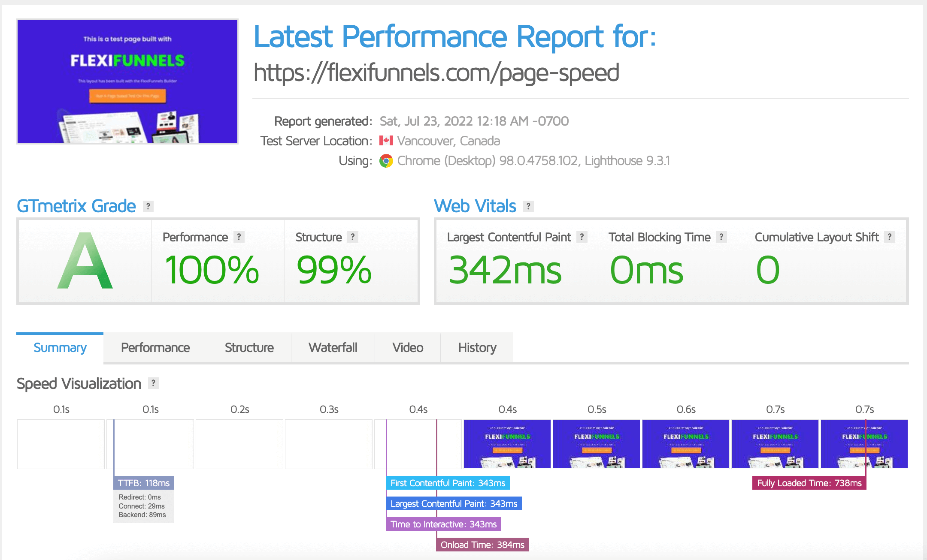
Task: Open the History tab
Action: 477,347
